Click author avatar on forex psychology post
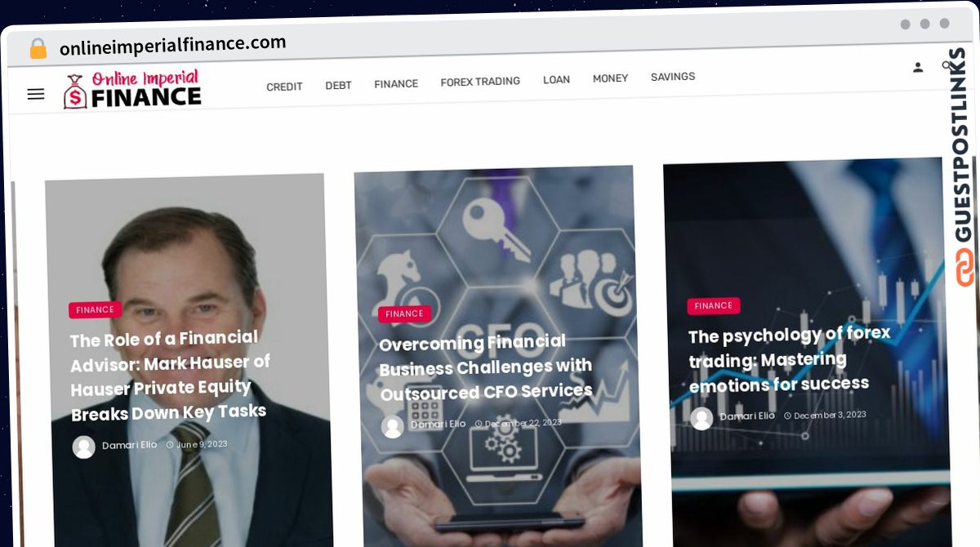 702,418
